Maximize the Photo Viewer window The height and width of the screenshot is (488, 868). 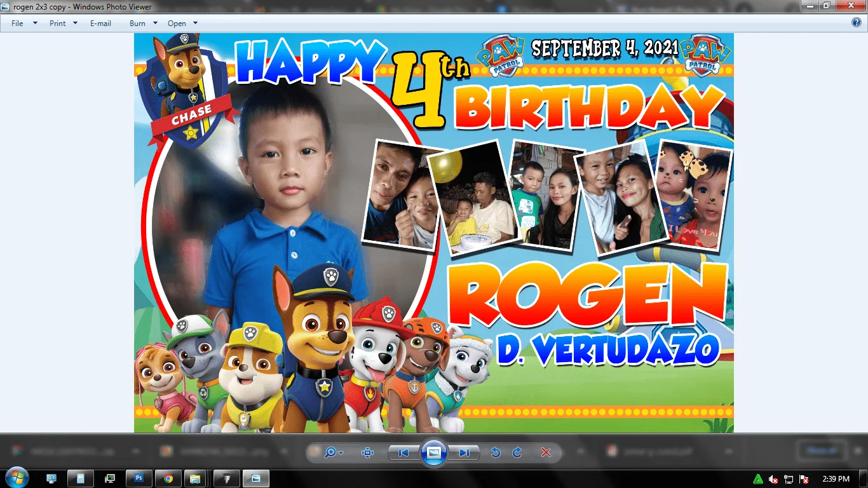(x=826, y=5)
